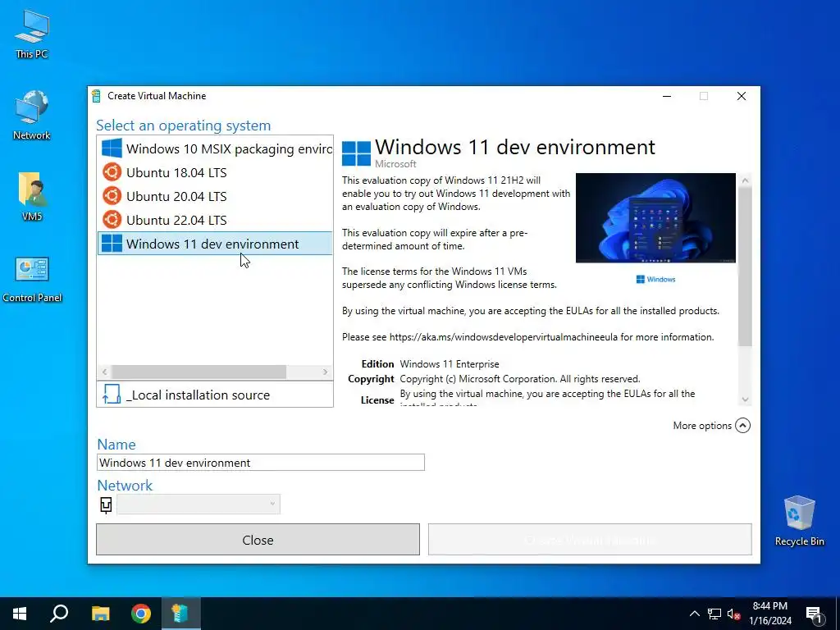Click the Close button in dialog
The width and height of the screenshot is (840, 630).
(258, 540)
